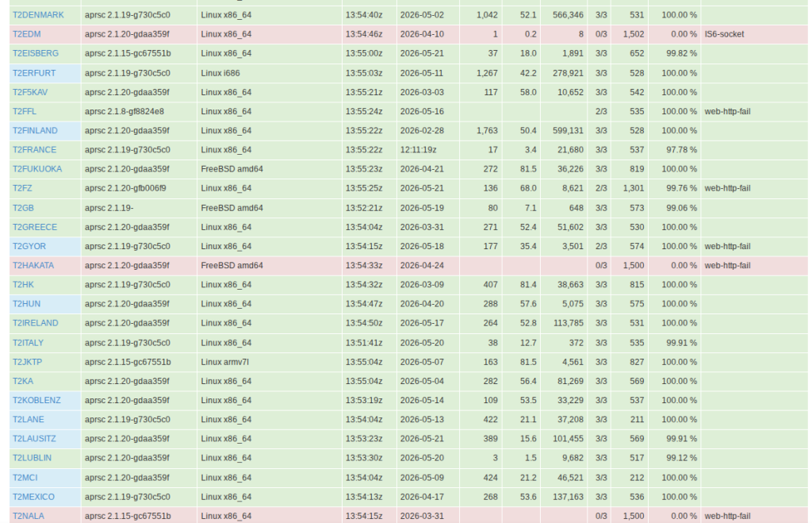Select the 13:52:21z time in T2GB row
Screen dimensions: 812x523
point(364,208)
